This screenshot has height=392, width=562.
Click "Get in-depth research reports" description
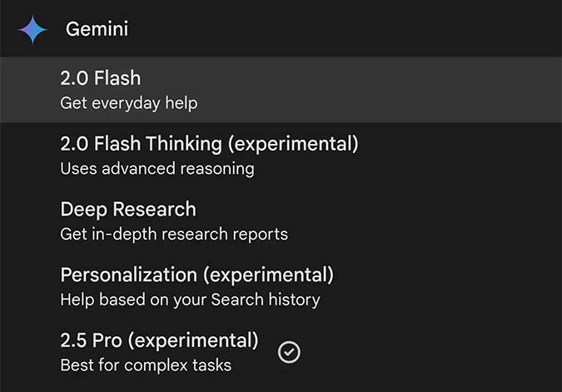[x=174, y=234]
